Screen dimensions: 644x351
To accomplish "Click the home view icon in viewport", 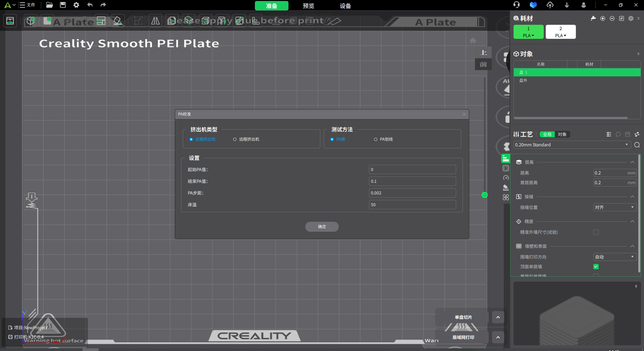I will click(x=473, y=40).
